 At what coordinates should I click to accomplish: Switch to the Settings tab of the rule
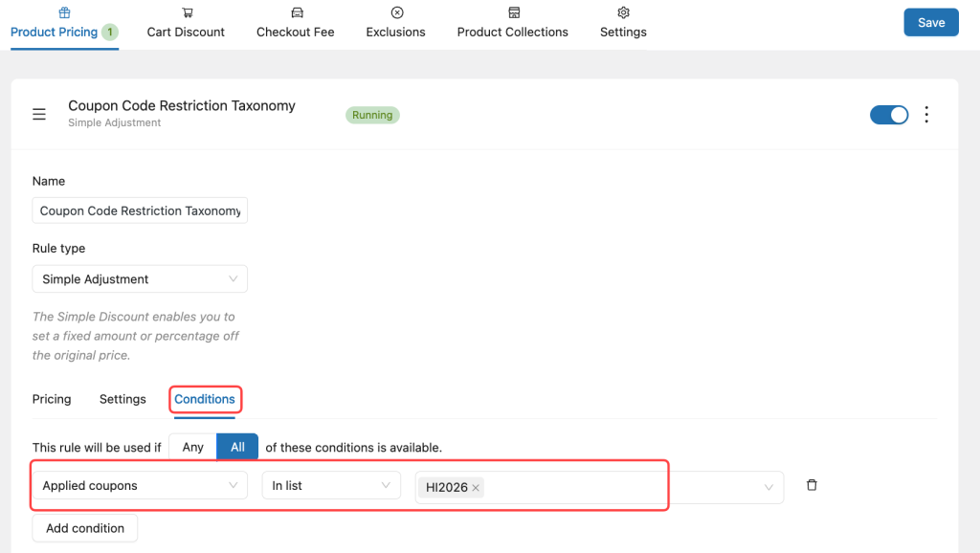(122, 399)
